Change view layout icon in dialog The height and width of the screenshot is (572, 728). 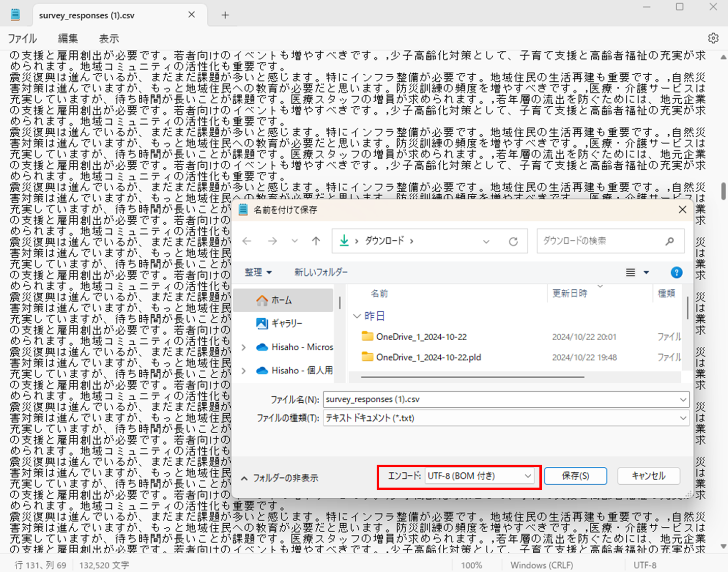pyautogui.click(x=630, y=273)
